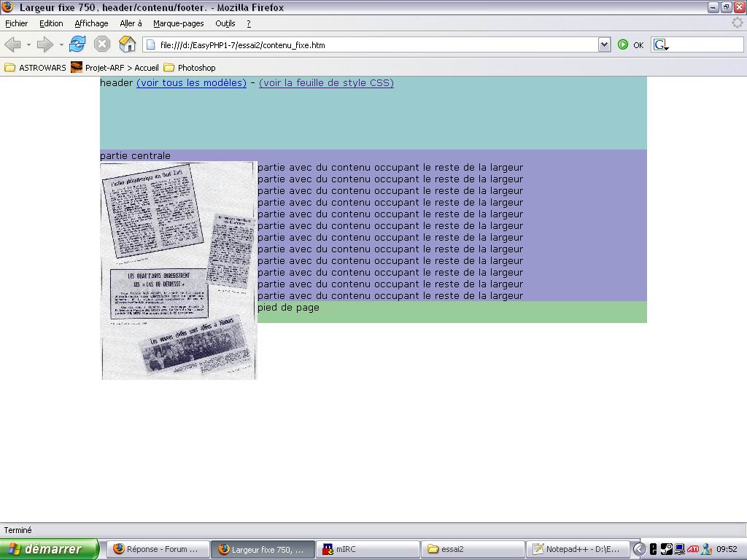Follow the 'voir la feuille de style CSS' link

pyautogui.click(x=326, y=83)
